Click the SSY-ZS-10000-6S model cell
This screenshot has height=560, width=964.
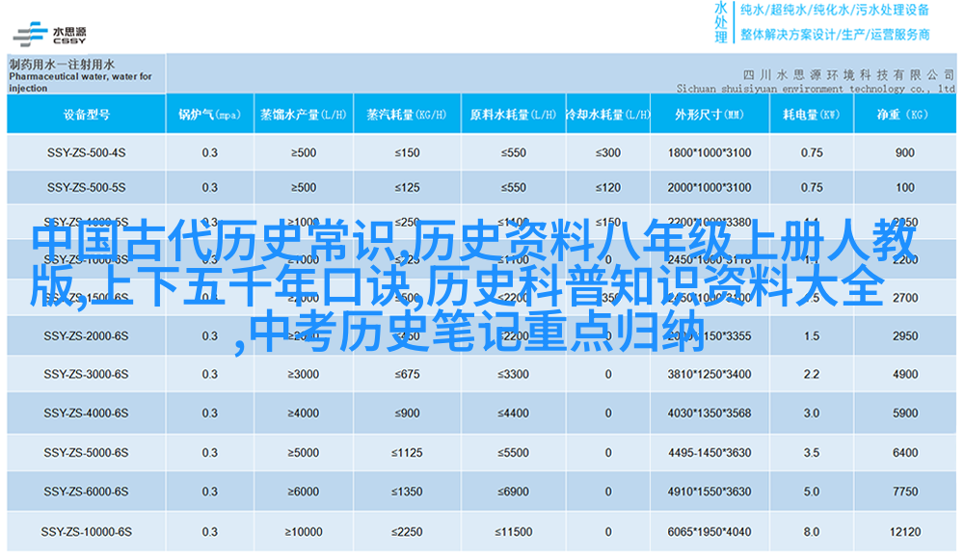(x=86, y=531)
